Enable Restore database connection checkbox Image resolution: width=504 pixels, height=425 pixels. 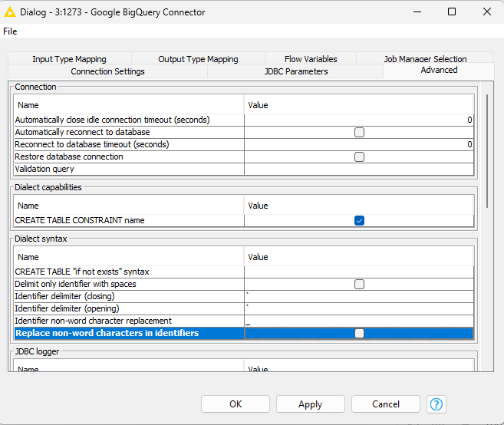pos(358,156)
